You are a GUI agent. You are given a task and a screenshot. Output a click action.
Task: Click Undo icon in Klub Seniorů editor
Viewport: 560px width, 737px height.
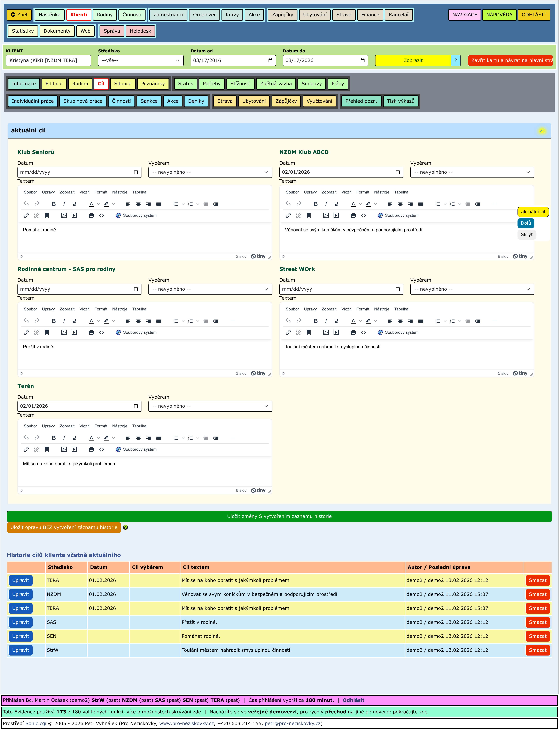[26, 204]
